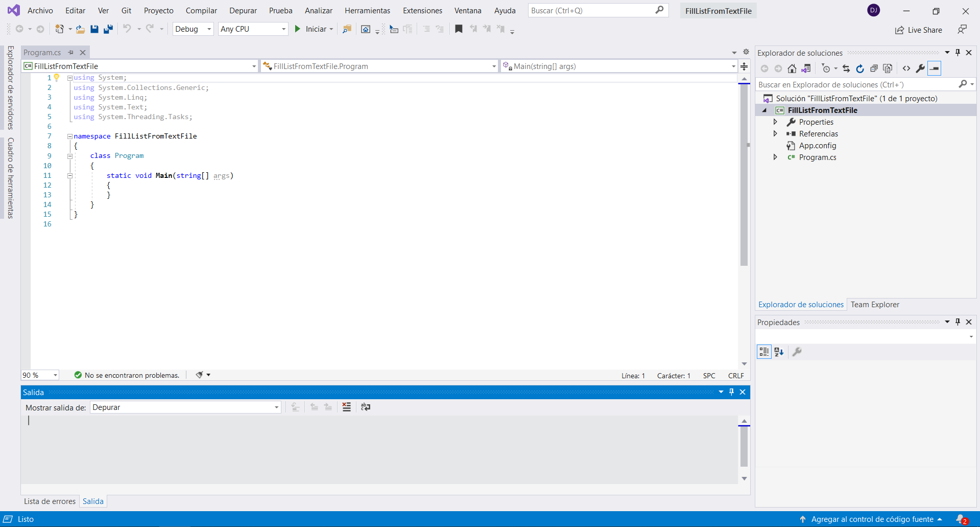
Task: Click the bookmark icon in the toolbar
Action: coord(459,29)
